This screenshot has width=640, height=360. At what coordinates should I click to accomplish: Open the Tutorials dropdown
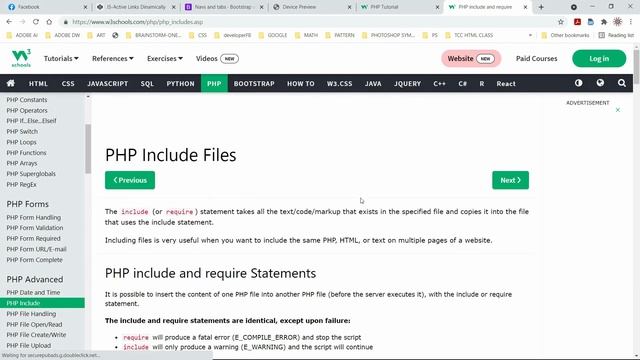(61, 58)
